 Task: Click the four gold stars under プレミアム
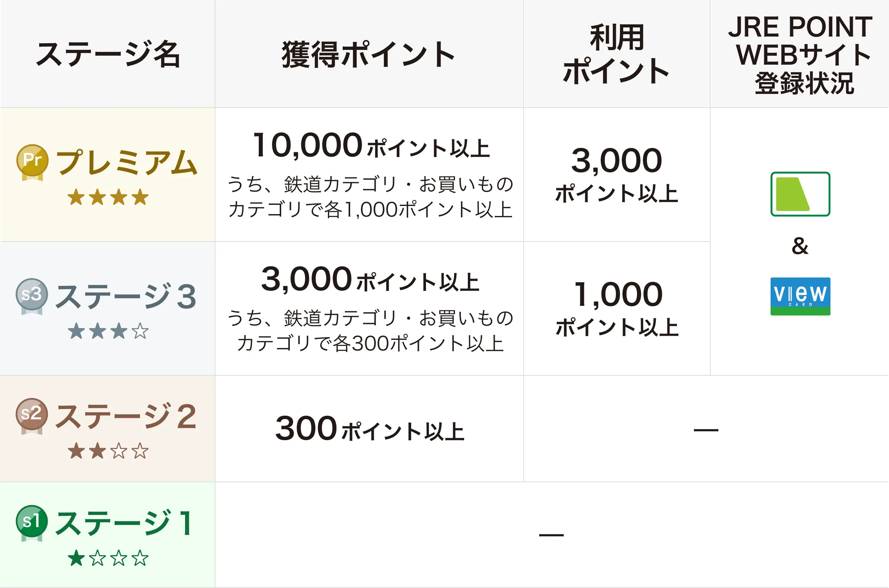pos(108,197)
